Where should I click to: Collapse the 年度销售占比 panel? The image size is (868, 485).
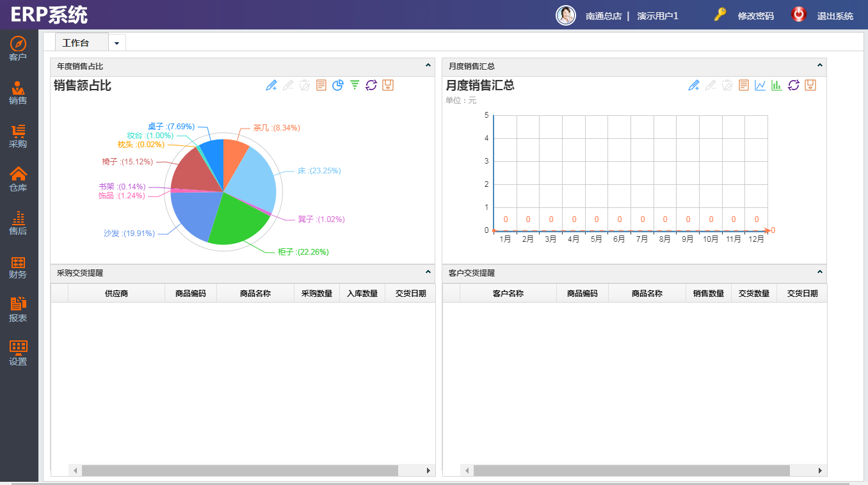tap(428, 65)
